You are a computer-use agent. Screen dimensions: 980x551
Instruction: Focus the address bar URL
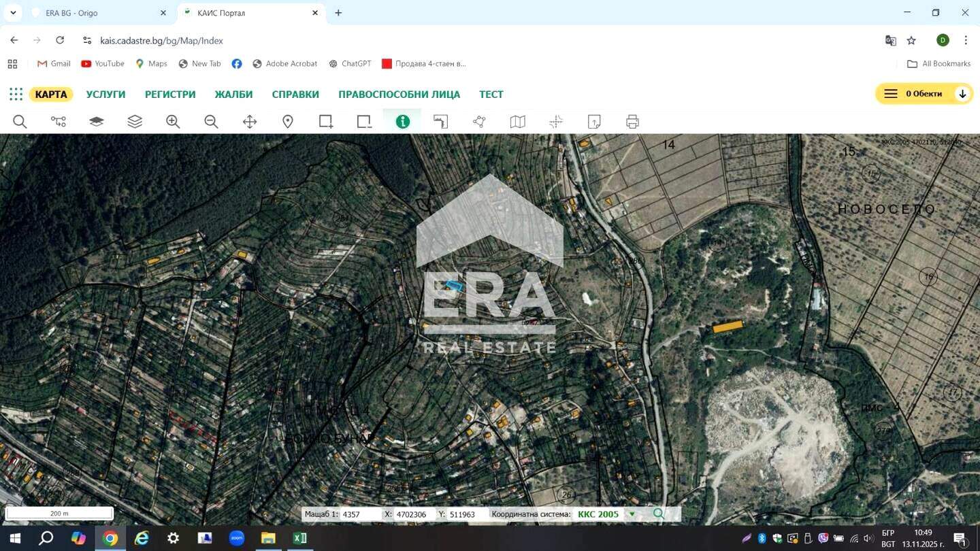[161, 41]
